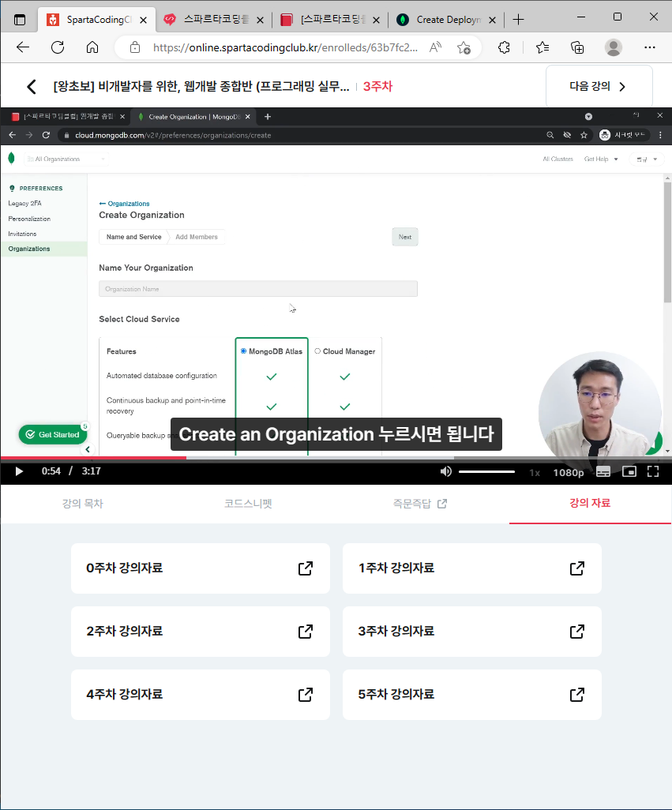
Task: Click the browser back arrow
Action: pos(23,47)
